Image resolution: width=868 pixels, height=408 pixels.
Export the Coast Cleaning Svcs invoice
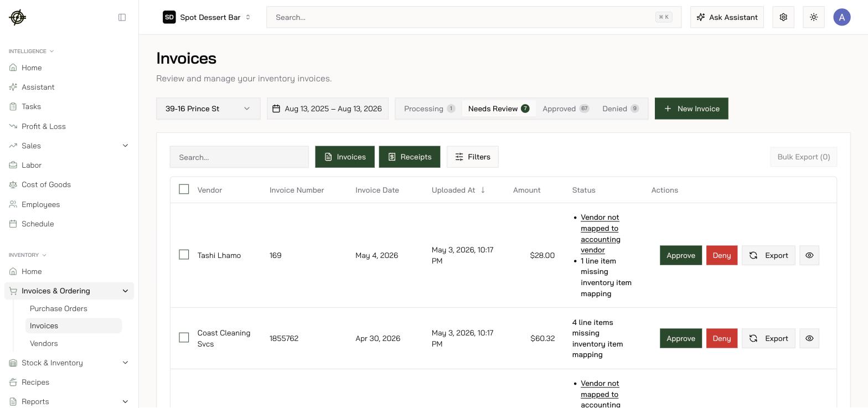768,338
